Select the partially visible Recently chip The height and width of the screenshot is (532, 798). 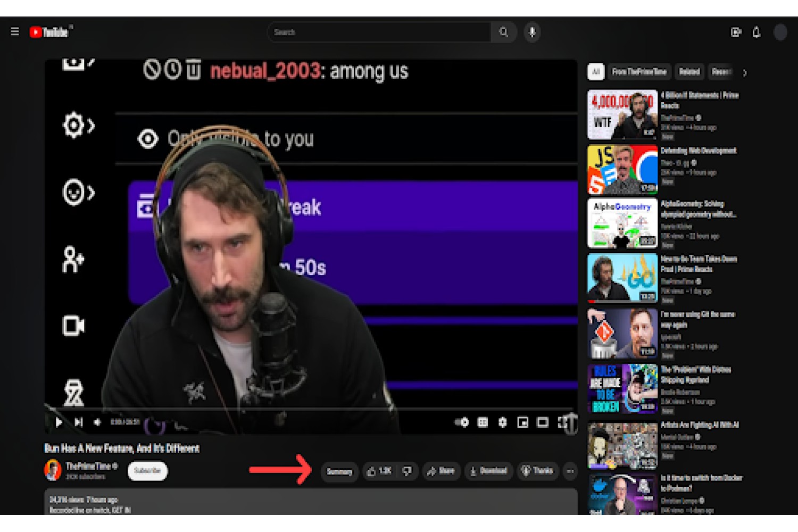[721, 72]
